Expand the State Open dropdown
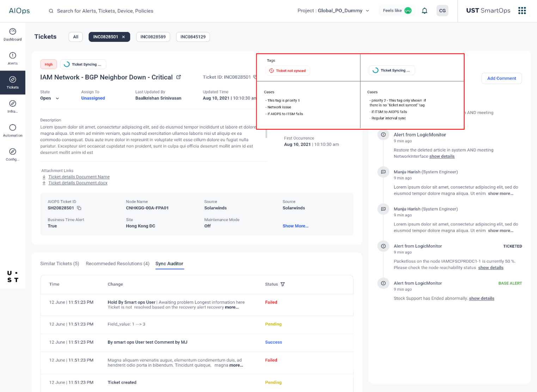Image resolution: width=537 pixels, height=392 pixels. [57, 99]
